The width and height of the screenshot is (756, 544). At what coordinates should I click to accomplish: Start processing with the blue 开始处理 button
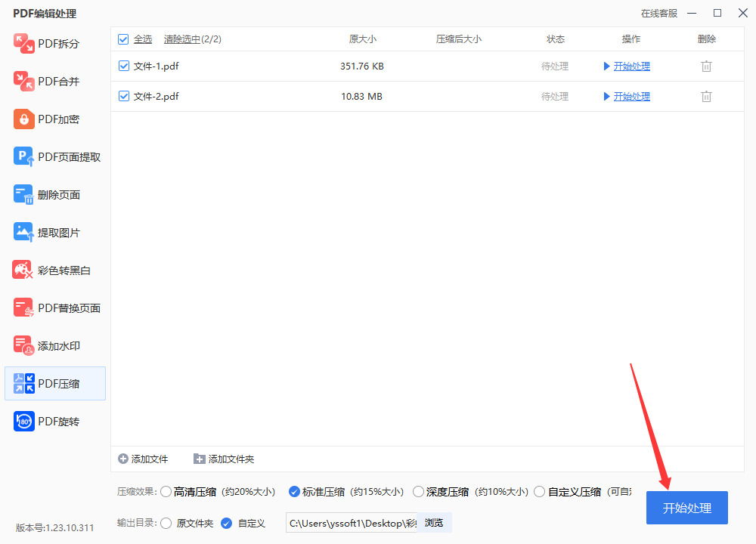687,508
